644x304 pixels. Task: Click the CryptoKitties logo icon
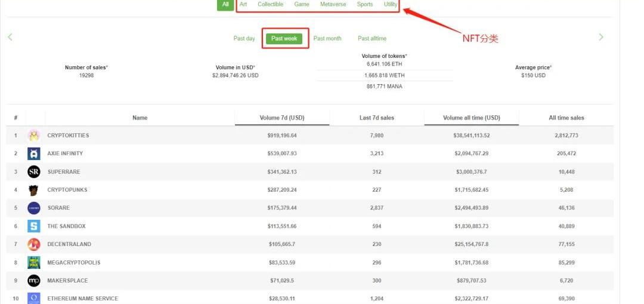[x=33, y=136]
